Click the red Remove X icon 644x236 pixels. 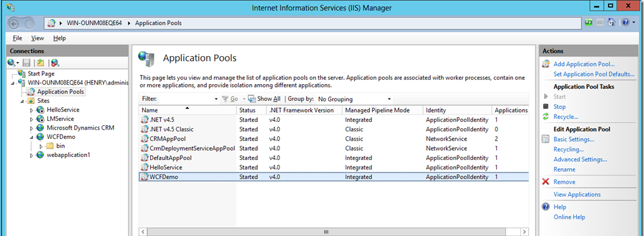pos(546,182)
